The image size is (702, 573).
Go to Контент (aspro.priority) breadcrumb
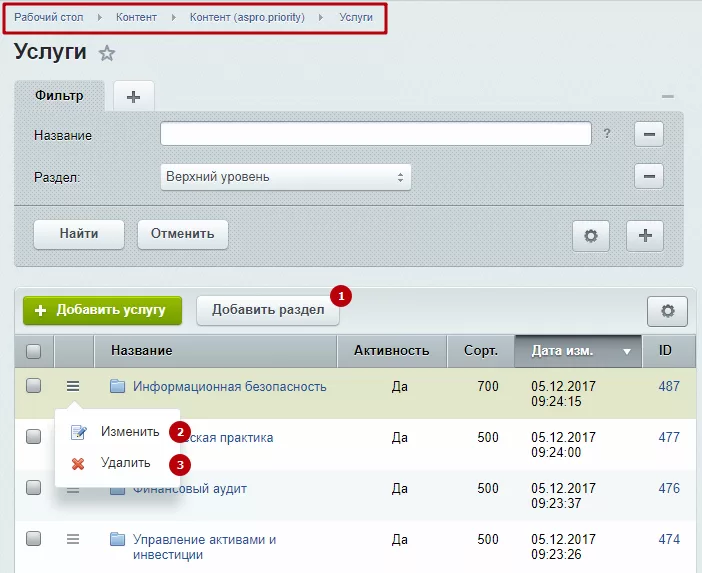coord(247,17)
